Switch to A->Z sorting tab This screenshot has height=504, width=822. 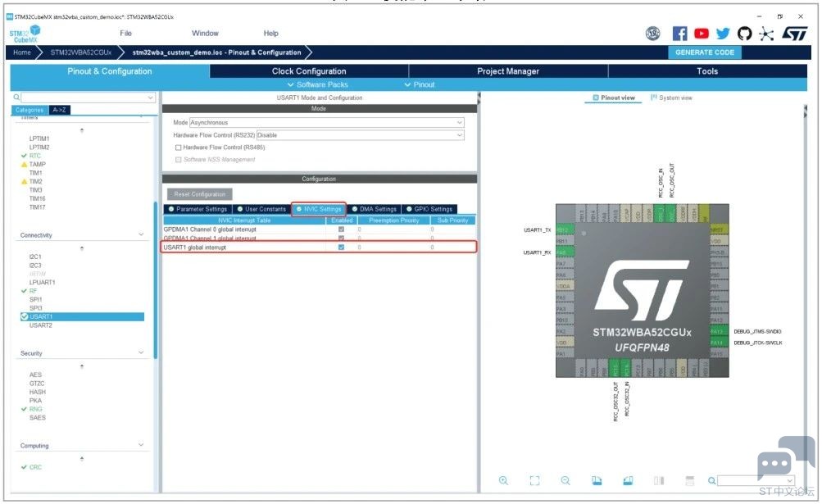pyautogui.click(x=59, y=110)
